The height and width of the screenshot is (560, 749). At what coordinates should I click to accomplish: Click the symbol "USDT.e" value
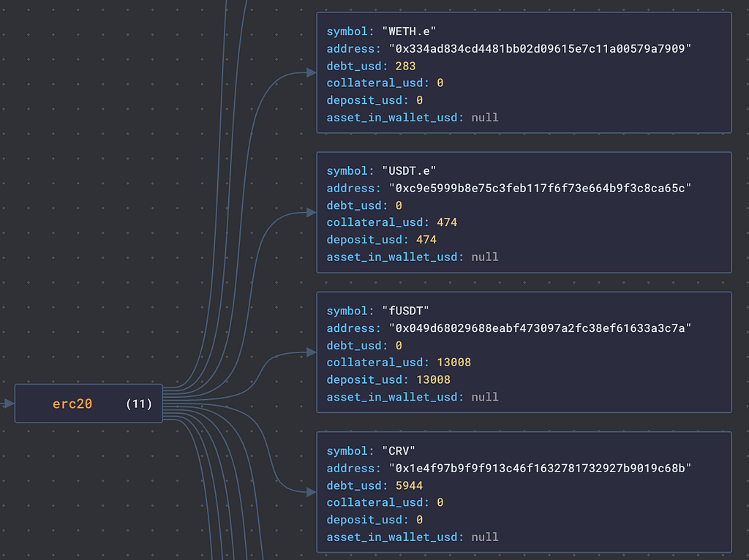(409, 171)
